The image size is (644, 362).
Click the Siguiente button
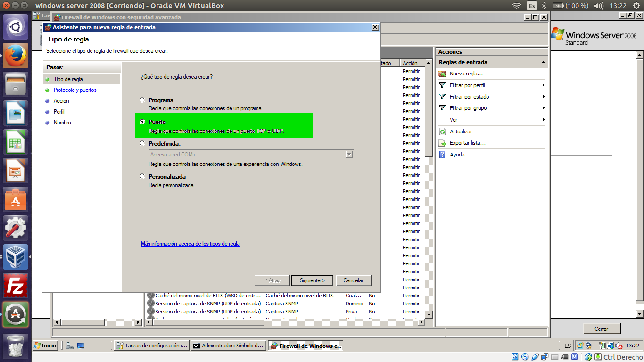[312, 280]
